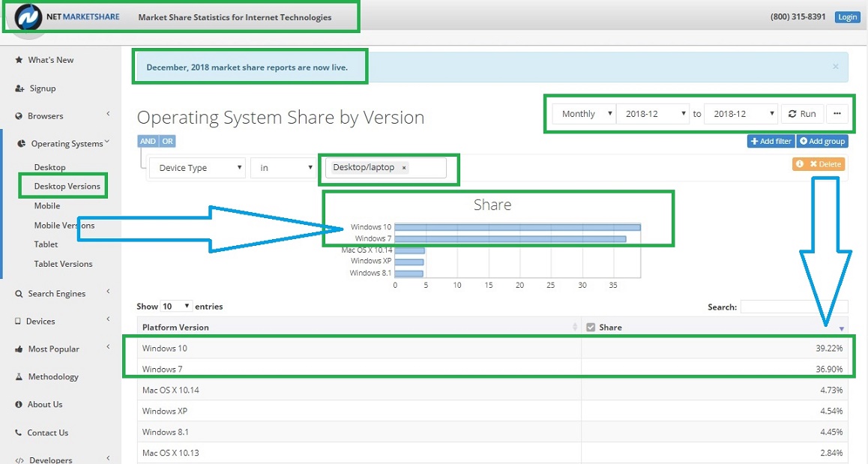Click the Windows 7 chart bar
The image size is (868, 464).
click(510, 238)
